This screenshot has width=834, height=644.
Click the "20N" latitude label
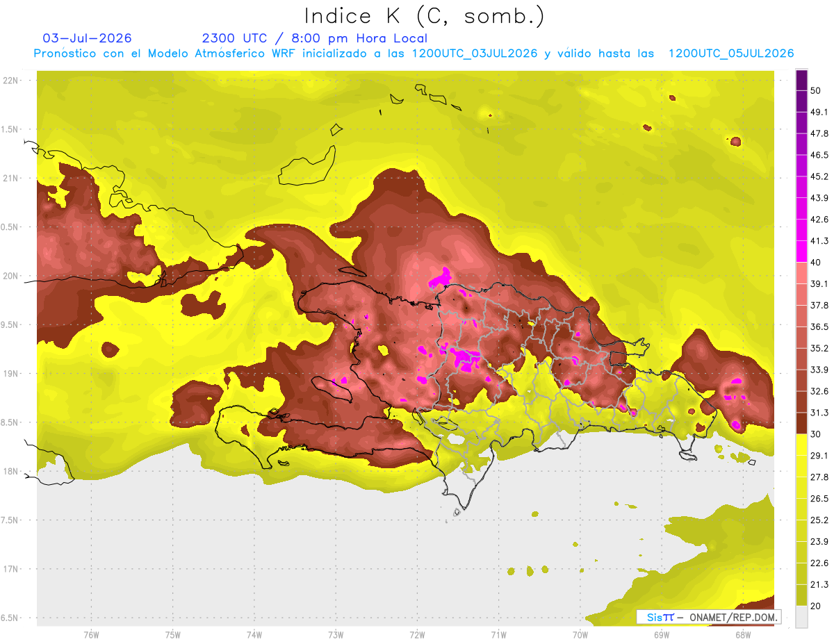coord(11,276)
